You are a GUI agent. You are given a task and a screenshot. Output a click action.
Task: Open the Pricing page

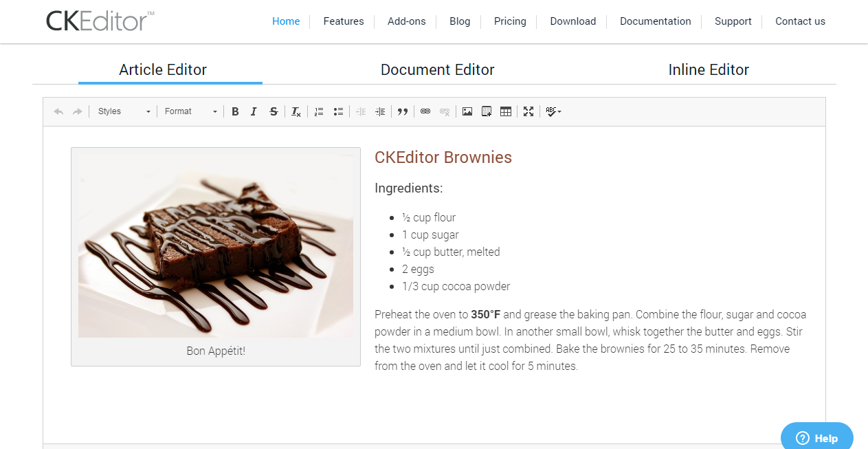pyautogui.click(x=510, y=21)
